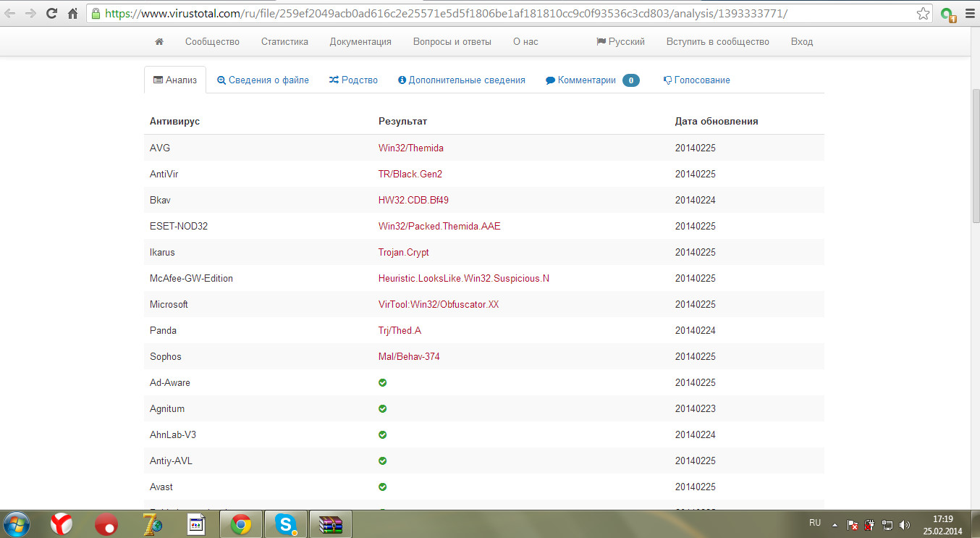980x538 pixels.
Task: Click the Результат column header
Action: (403, 121)
